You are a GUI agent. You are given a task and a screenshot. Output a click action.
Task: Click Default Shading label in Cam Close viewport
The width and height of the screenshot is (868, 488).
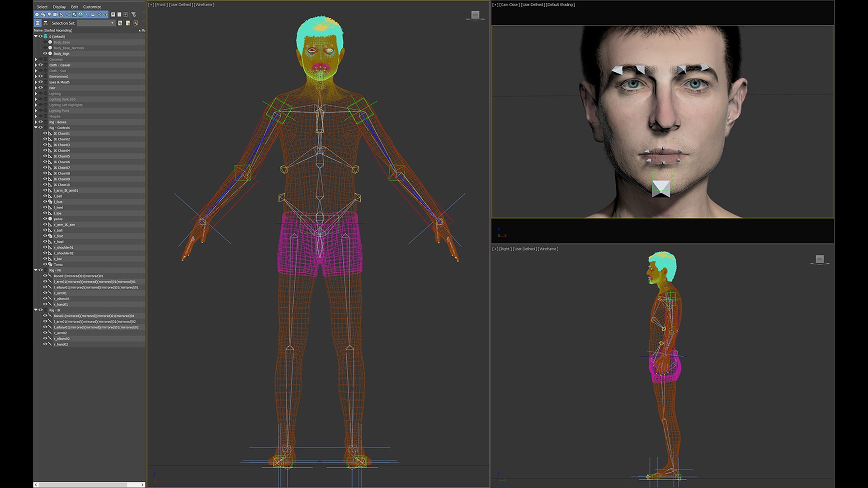(560, 5)
